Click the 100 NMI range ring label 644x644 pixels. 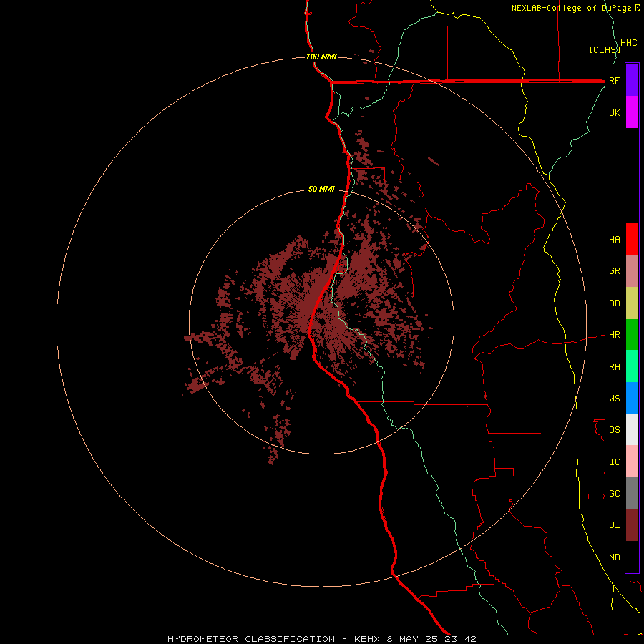321,57
